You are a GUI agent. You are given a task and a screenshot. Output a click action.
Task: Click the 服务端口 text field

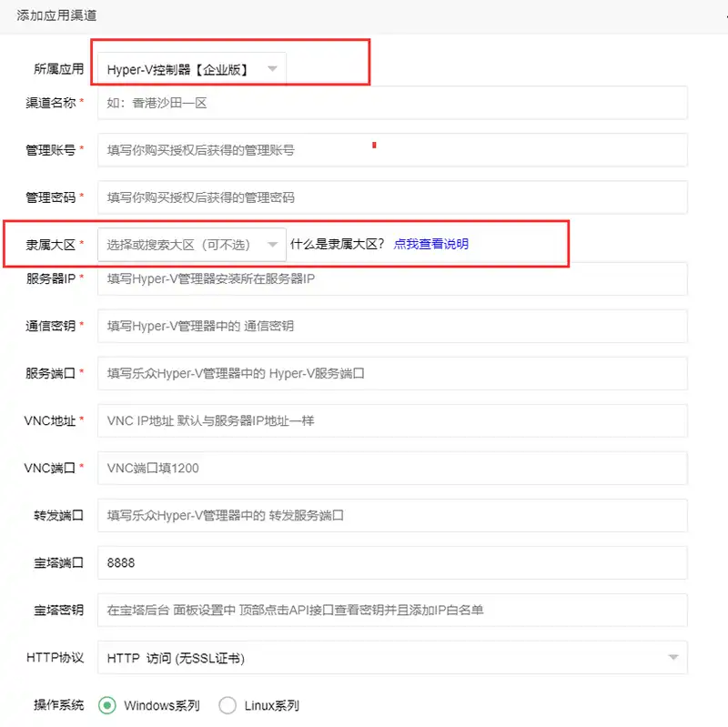[x=391, y=373]
